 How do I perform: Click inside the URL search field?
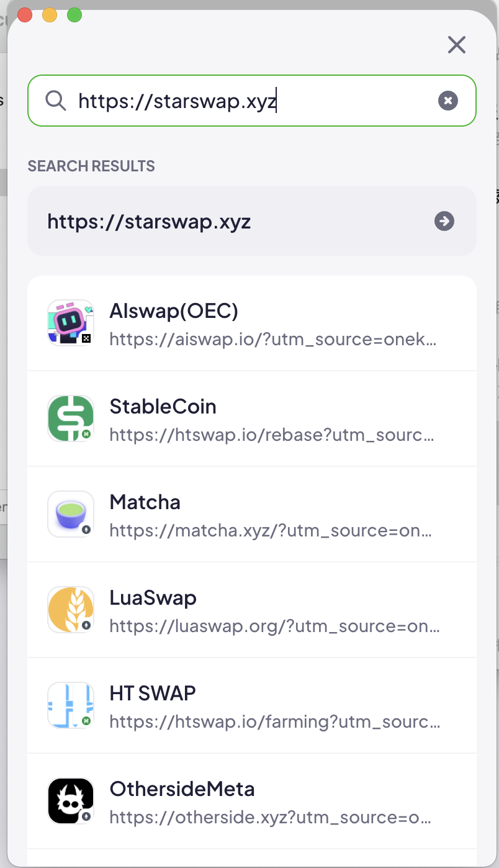click(x=252, y=101)
